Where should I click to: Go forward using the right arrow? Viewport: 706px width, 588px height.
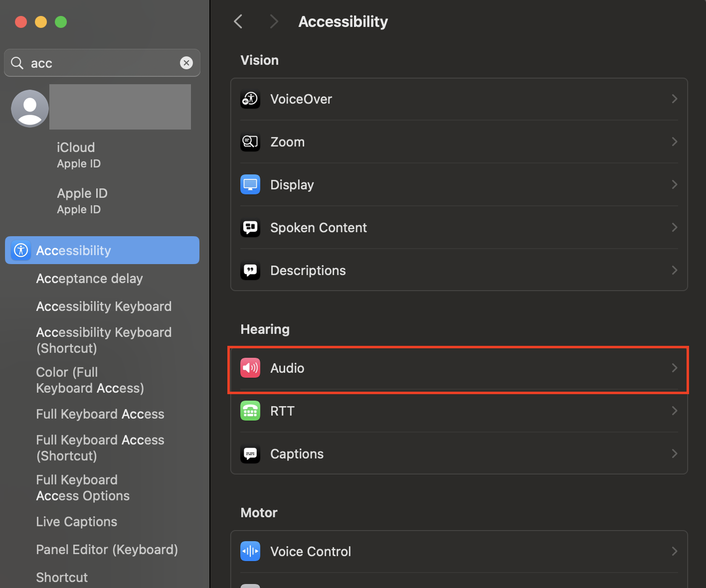pyautogui.click(x=274, y=21)
